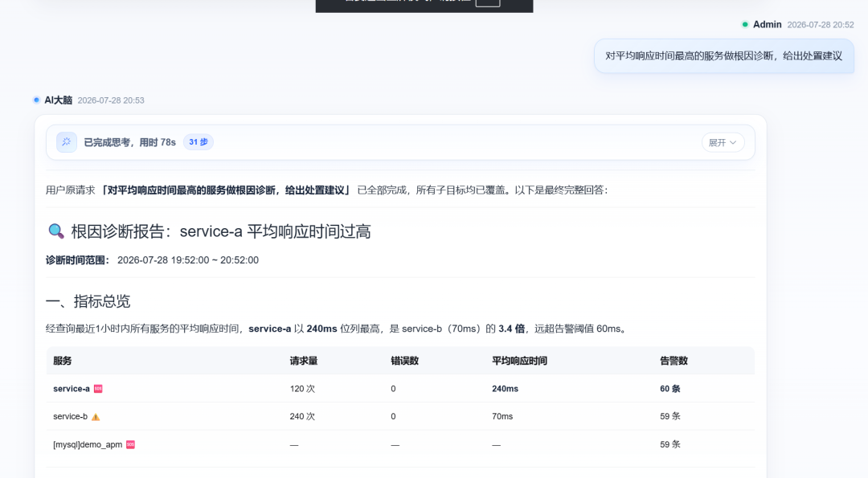Click the 请求量 column header

pos(303,361)
